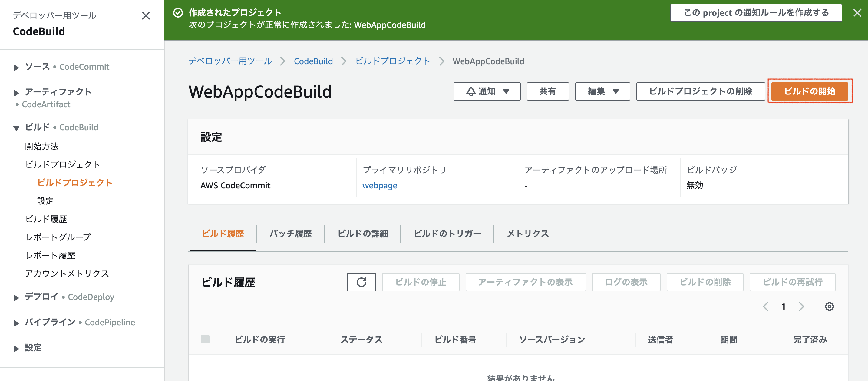868x381 pixels.
Task: Click the ビルドの再試行 button
Action: pyautogui.click(x=792, y=282)
